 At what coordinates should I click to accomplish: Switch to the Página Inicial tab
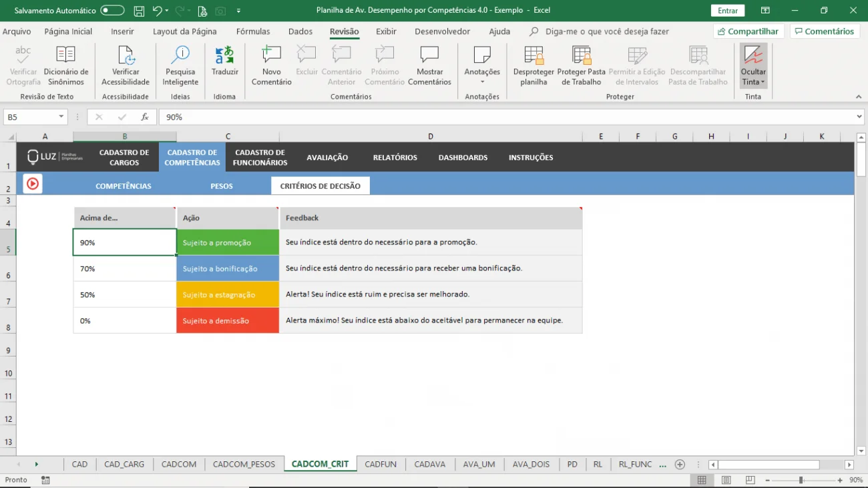pyautogui.click(x=68, y=31)
